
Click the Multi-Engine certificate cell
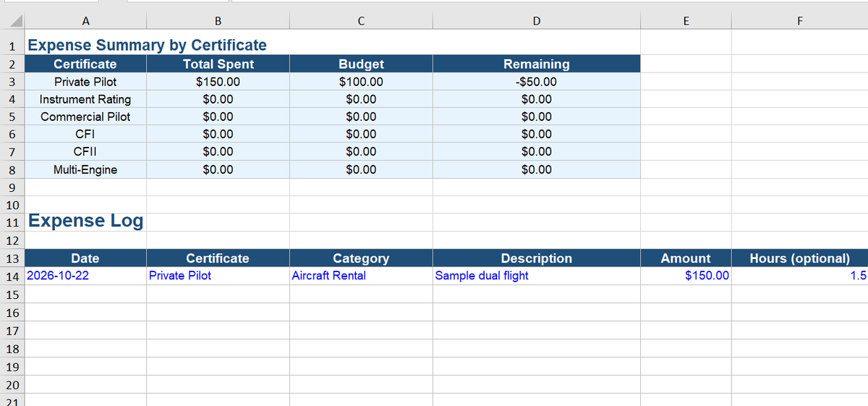coord(85,169)
